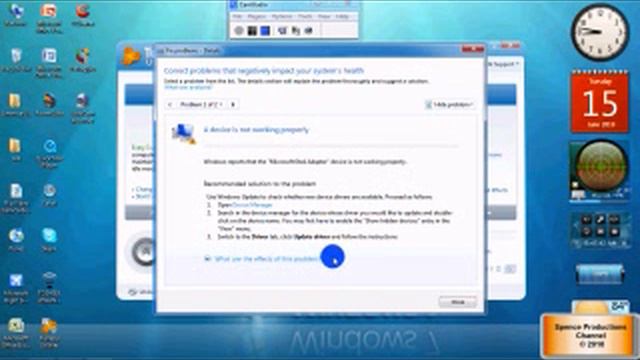The image size is (640, 360).
Task: Click the TuneUp Utilities logo in the background window
Action: [x=131, y=56]
